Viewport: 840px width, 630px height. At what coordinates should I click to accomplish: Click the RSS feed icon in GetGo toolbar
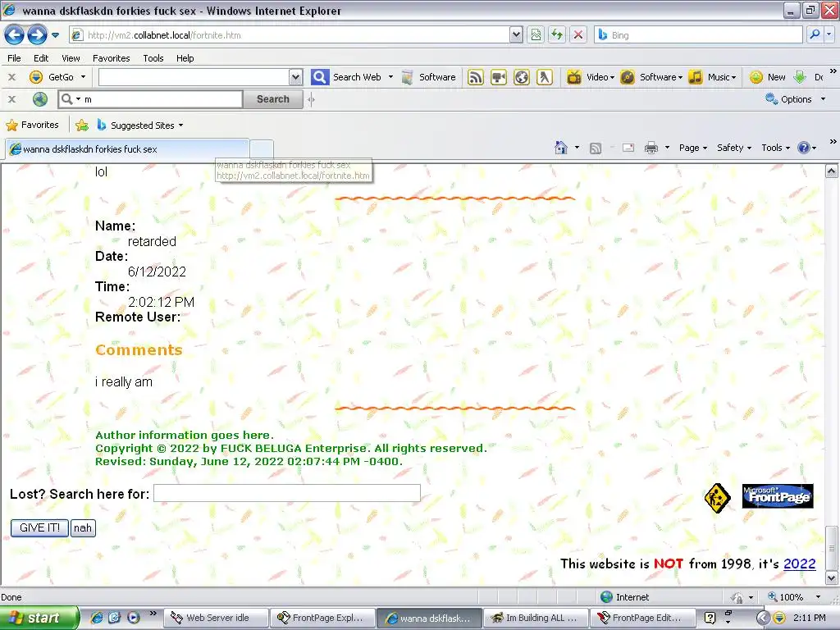[x=475, y=77]
